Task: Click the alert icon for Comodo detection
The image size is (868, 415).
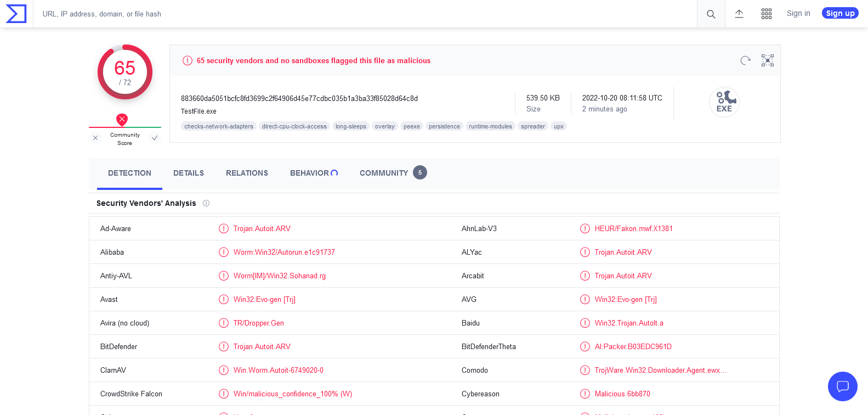Action: tap(585, 370)
